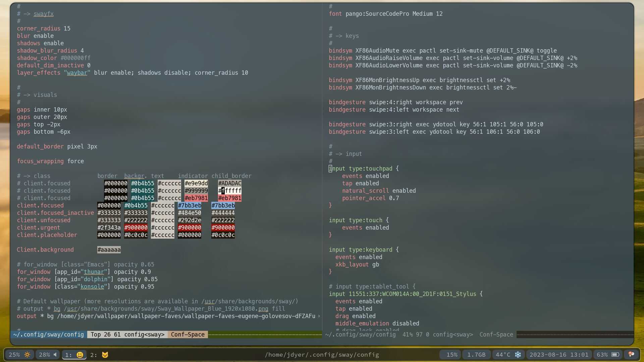Image resolution: width=644 pixels, height=362 pixels.
Task: Click right modeline file name
Action: [x=360, y=335]
